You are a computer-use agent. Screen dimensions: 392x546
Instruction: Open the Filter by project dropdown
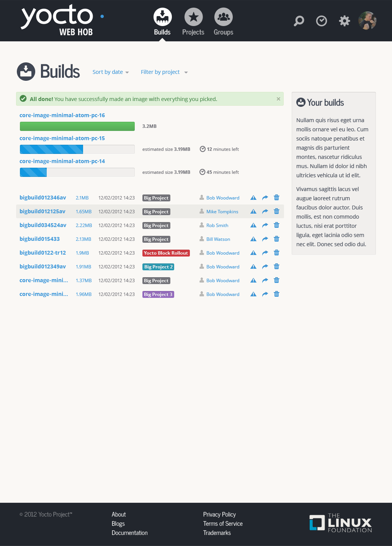164,72
